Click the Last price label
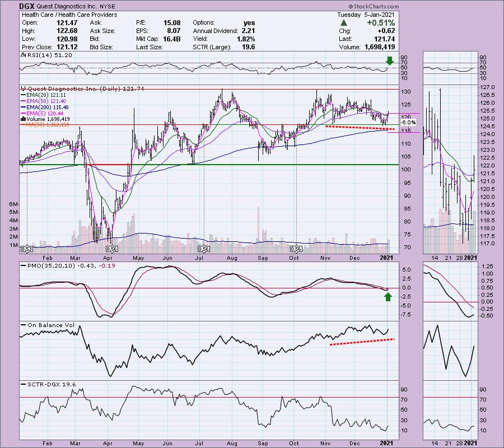 pos(345,39)
